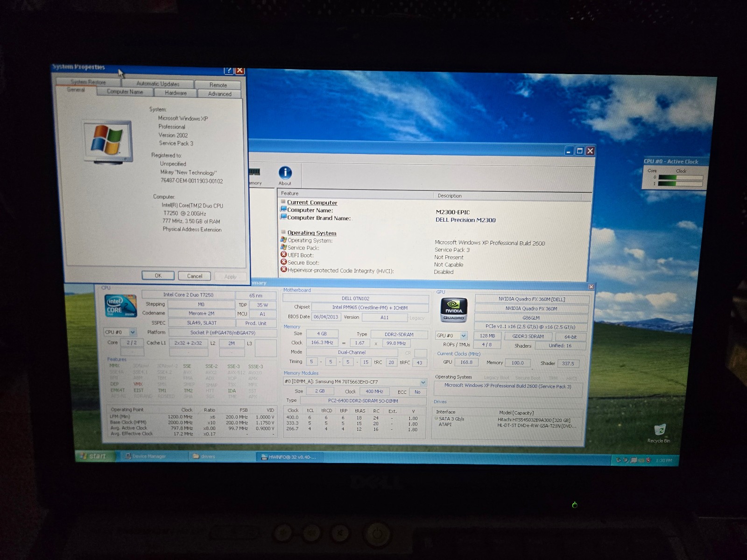The width and height of the screenshot is (747, 560).
Task: Click the G86GLM GPU codename field
Action: 531,318
